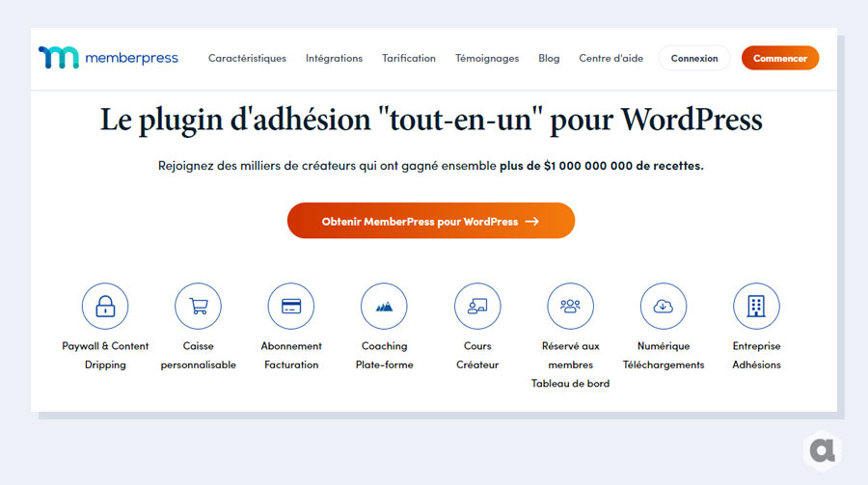Click the Numérique Téléchargements label

[664, 356]
